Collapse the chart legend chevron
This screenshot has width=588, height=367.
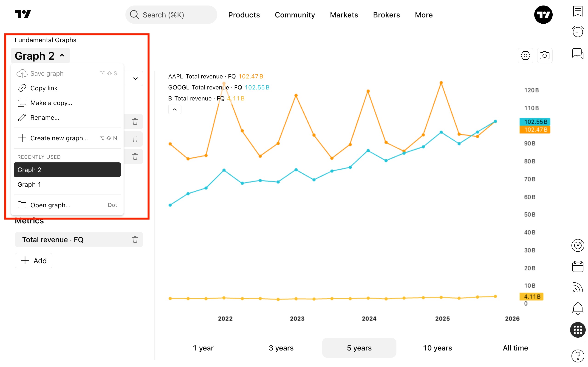(175, 109)
